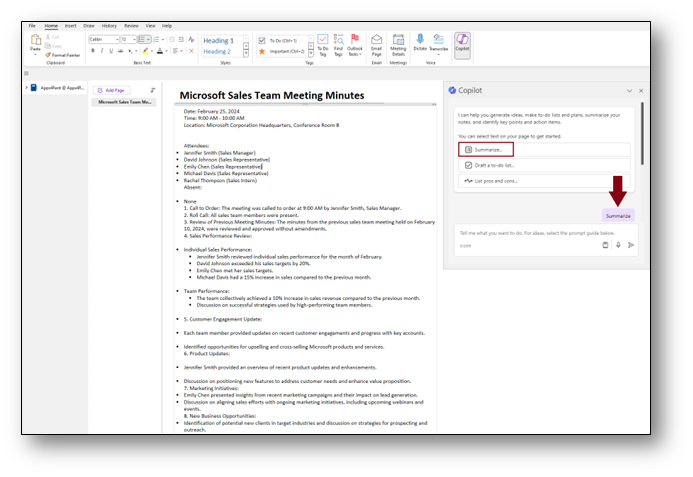Open the Outlook Tasks flag menu
This screenshot has width=693, height=477.
pyautogui.click(x=354, y=45)
